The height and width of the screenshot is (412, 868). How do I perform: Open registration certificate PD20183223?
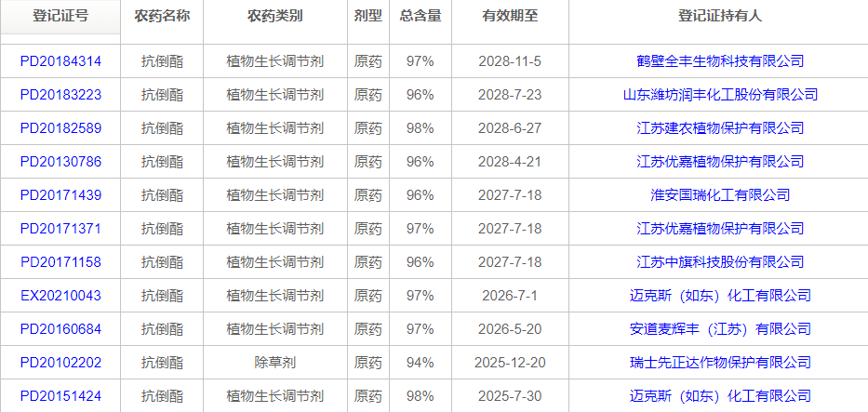(60, 95)
